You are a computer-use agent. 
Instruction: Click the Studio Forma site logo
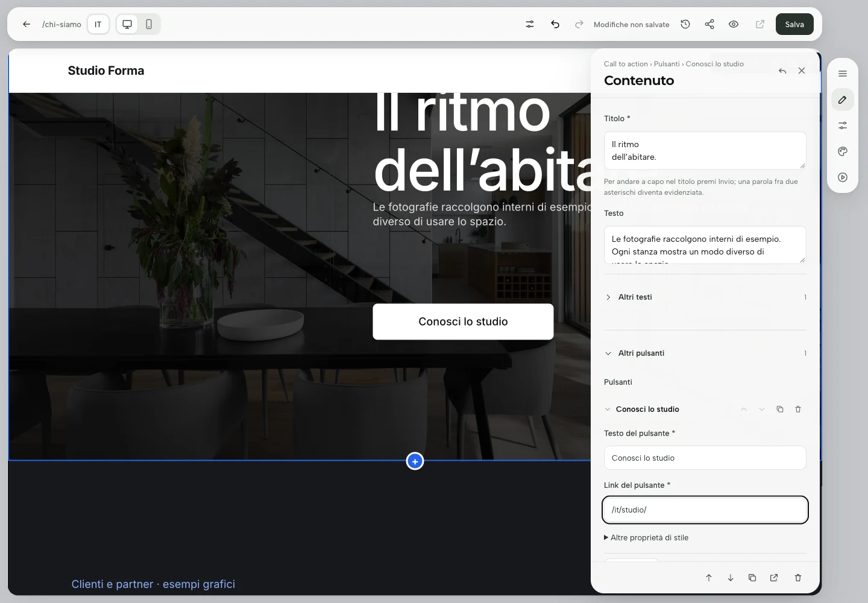coord(106,71)
